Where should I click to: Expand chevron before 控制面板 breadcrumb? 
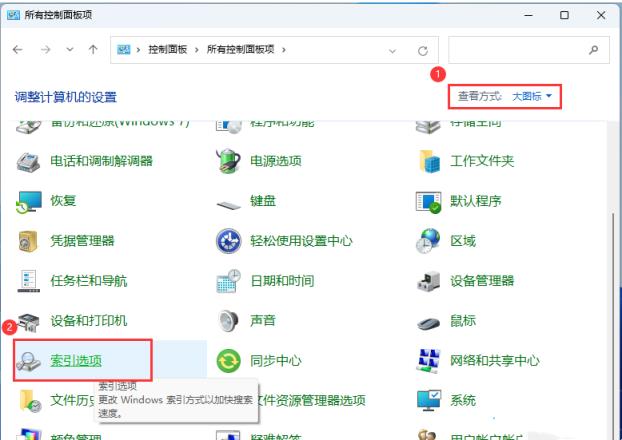click(138, 50)
